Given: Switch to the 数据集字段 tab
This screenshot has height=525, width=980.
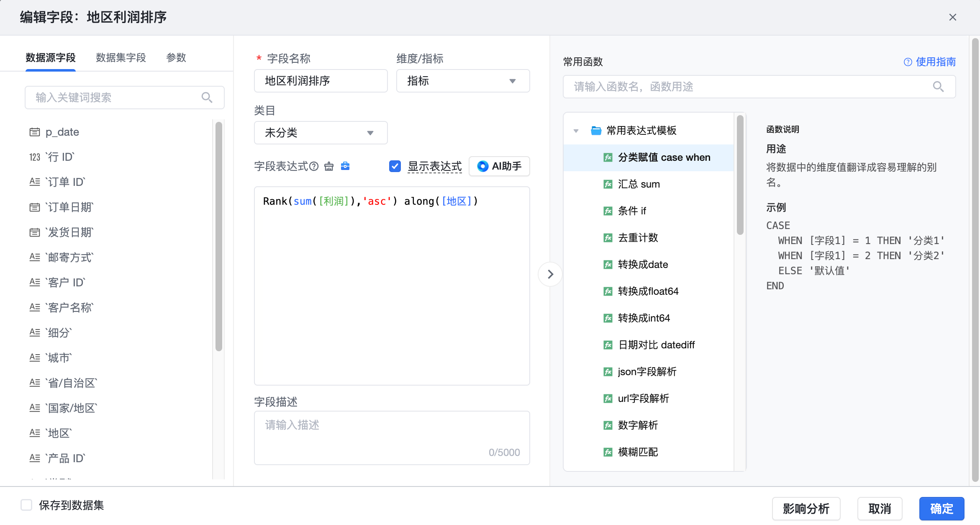Looking at the screenshot, I should 121,58.
